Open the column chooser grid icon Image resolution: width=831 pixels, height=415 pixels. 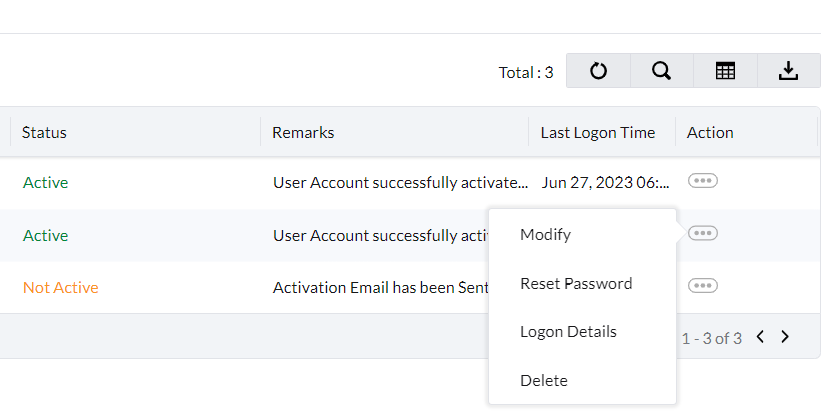[x=725, y=71]
